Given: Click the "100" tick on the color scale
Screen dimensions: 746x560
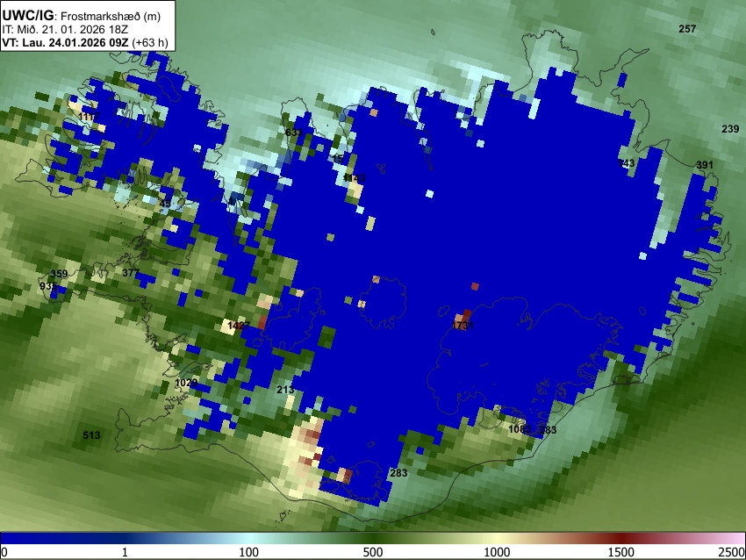Looking at the screenshot, I should point(248,552).
